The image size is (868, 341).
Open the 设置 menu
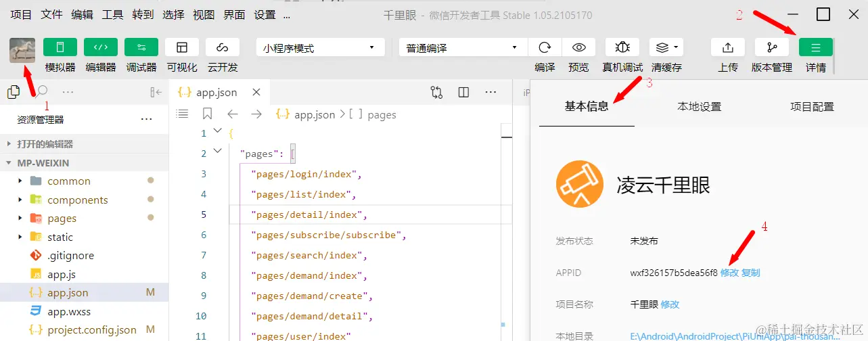(x=265, y=14)
